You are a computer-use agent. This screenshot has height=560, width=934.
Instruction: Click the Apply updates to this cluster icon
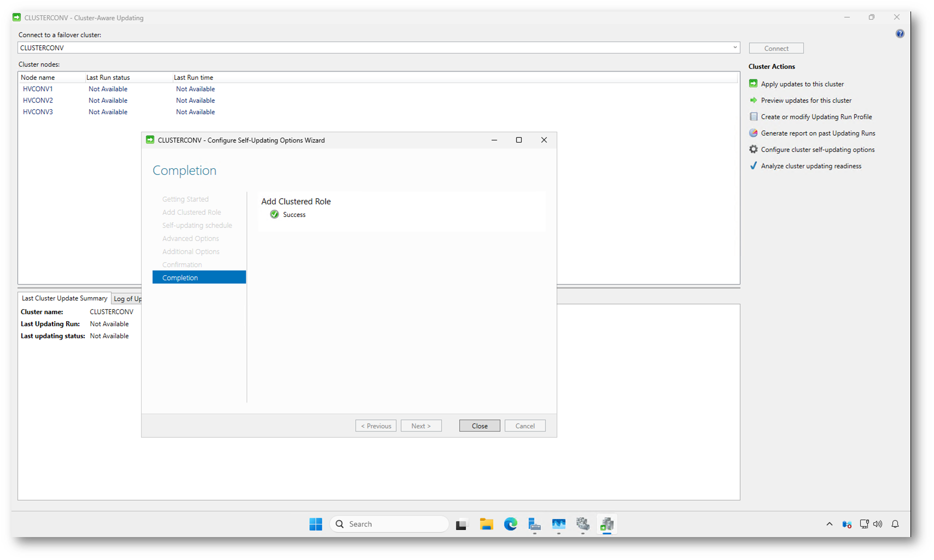[753, 84]
